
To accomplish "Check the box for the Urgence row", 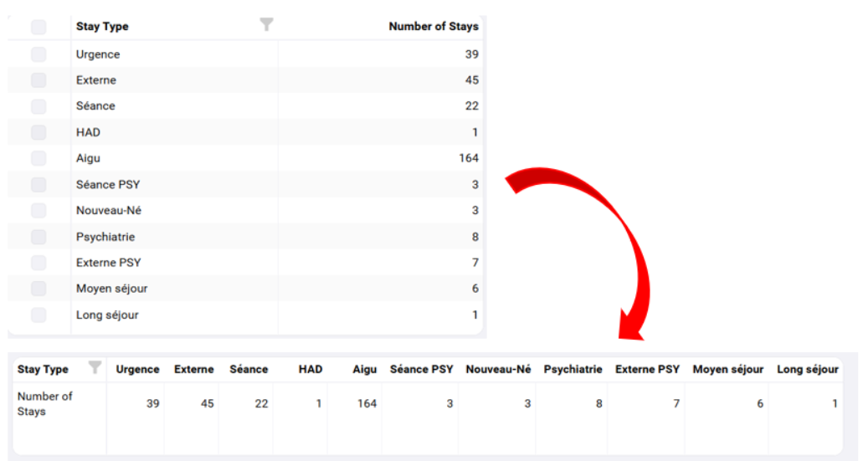I will (39, 54).
